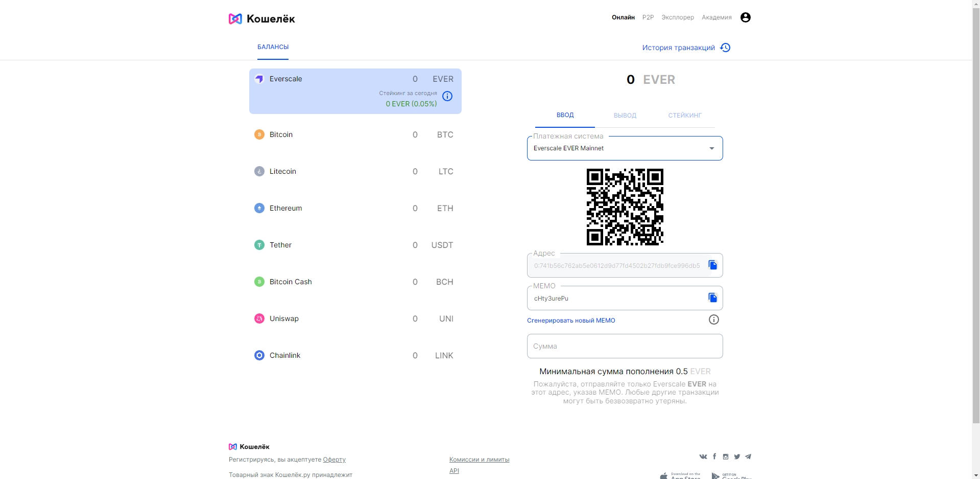Click the Адрес address field

click(617, 265)
